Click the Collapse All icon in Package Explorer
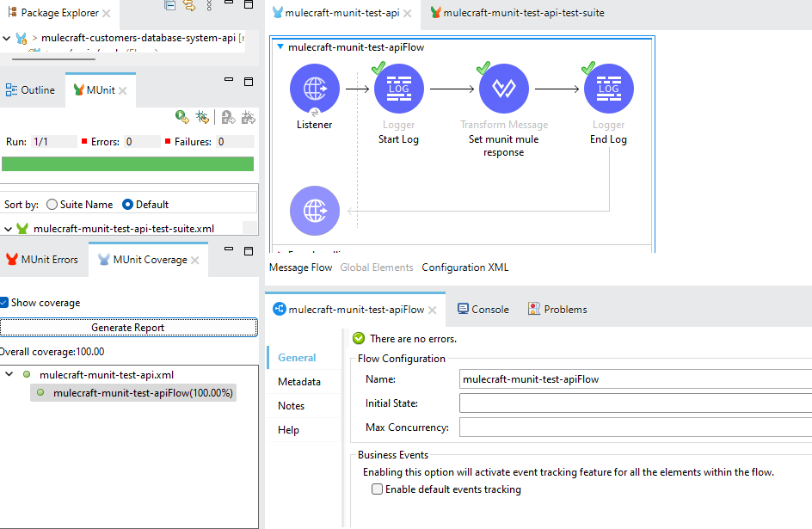The height and width of the screenshot is (529, 812). 169,6
